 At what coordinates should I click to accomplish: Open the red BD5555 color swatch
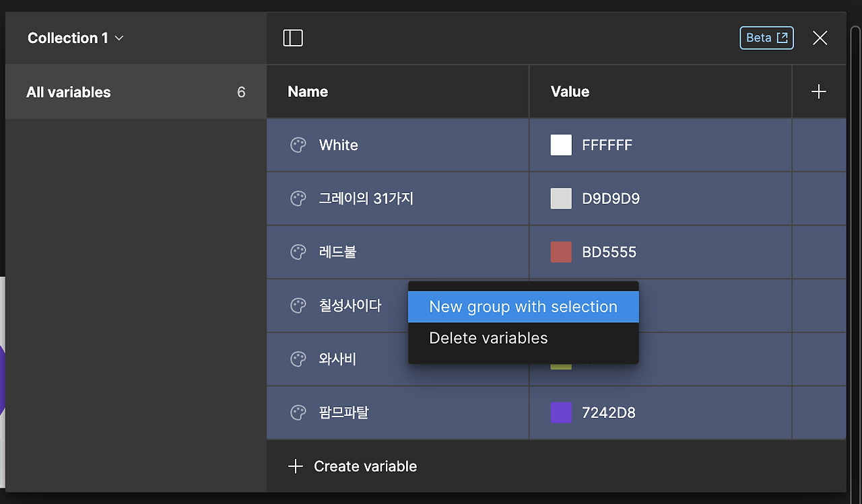[561, 252]
